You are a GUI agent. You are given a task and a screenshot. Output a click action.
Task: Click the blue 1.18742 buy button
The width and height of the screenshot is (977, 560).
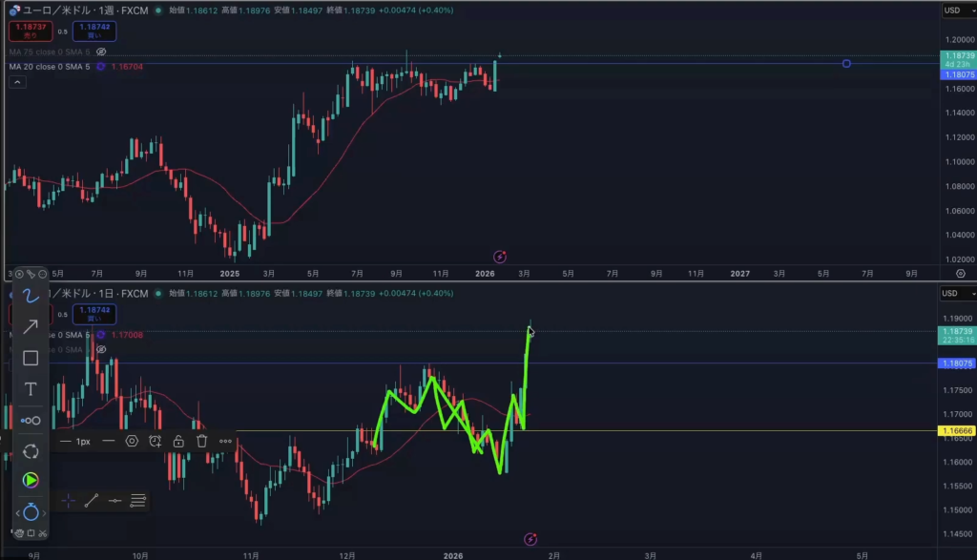(x=94, y=31)
